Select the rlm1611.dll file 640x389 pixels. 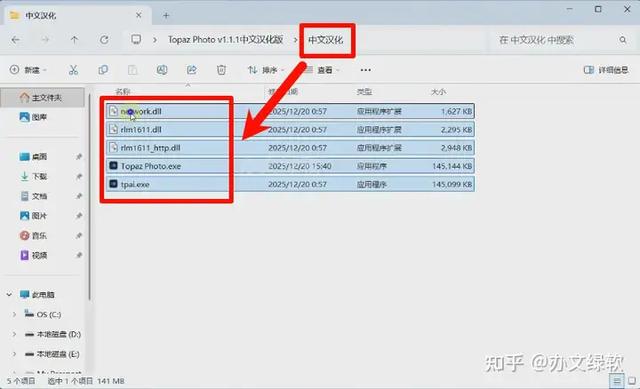click(290, 129)
